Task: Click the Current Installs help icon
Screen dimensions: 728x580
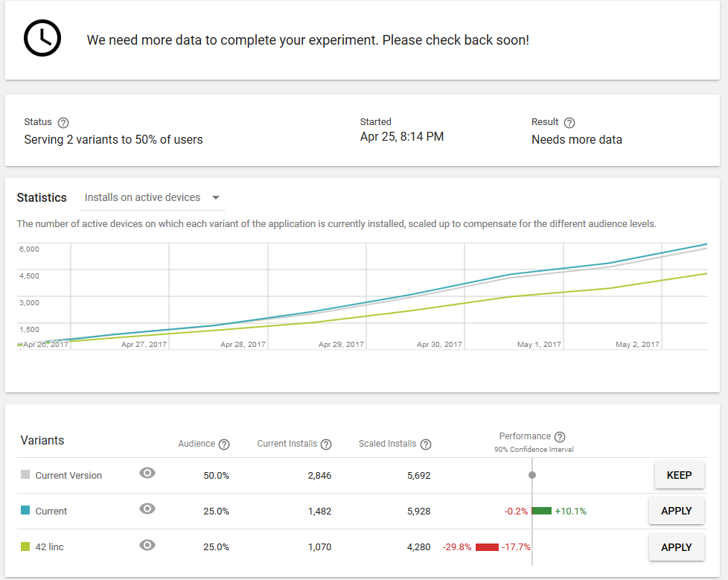Action: click(326, 444)
